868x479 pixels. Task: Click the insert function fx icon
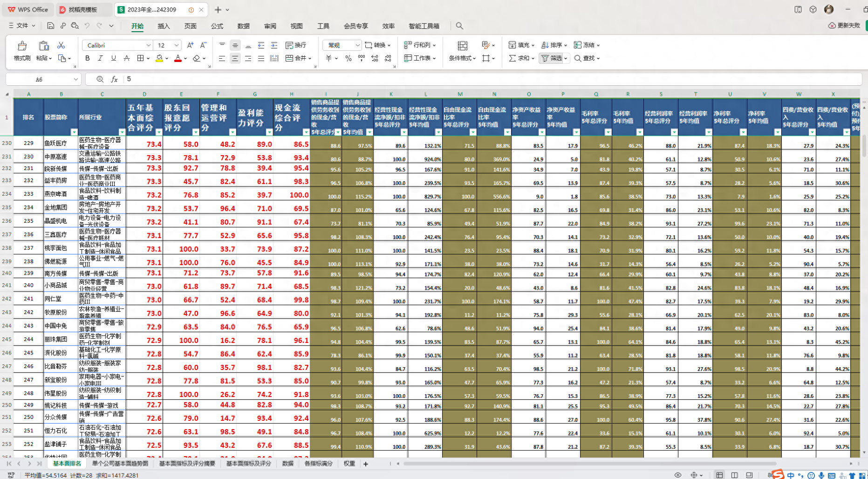pyautogui.click(x=114, y=80)
